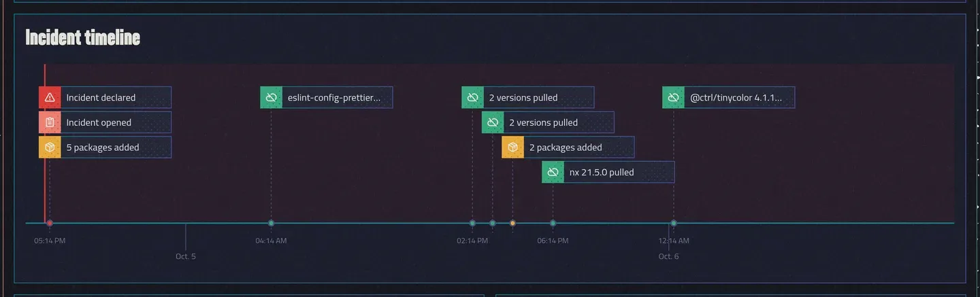Click the 05:14 PM time label
980x297 pixels.
(x=50, y=241)
